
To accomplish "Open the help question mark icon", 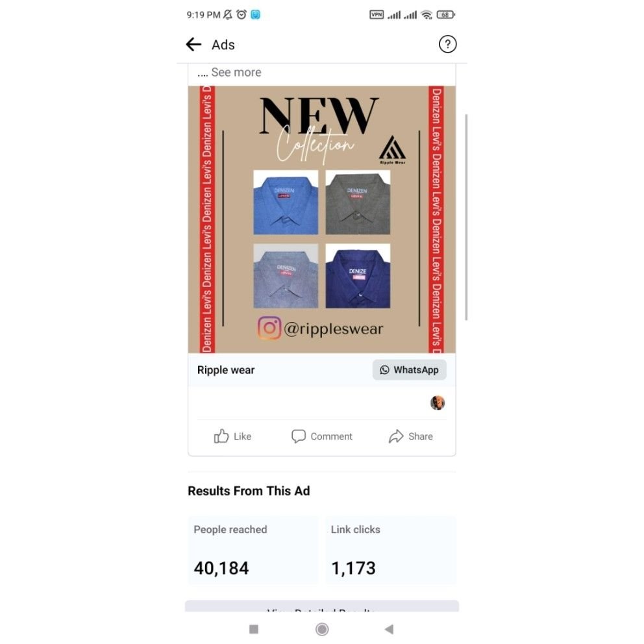I will [x=447, y=44].
